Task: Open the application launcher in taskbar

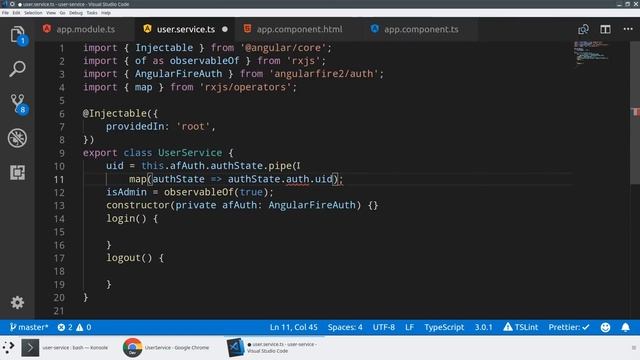Action: (x=8, y=348)
